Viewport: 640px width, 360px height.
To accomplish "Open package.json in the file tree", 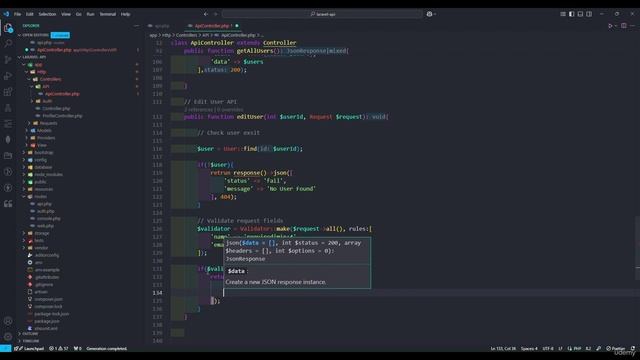I will [x=47, y=321].
